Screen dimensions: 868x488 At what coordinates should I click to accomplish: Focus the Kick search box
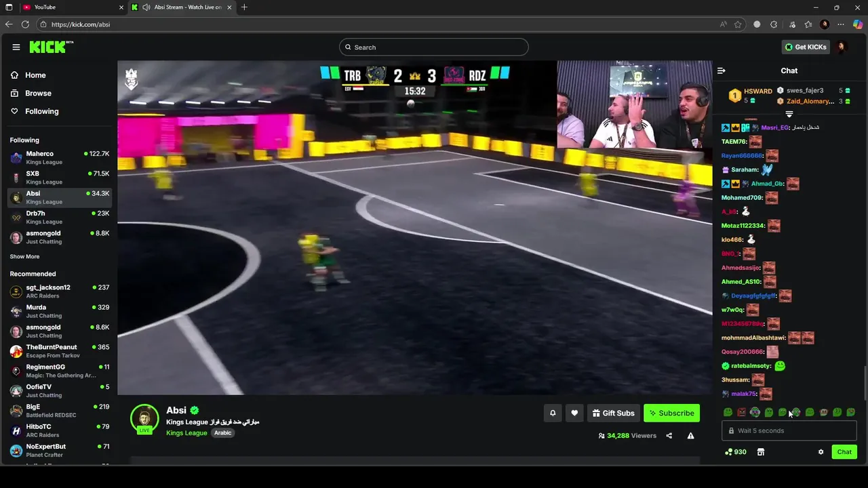pos(434,47)
